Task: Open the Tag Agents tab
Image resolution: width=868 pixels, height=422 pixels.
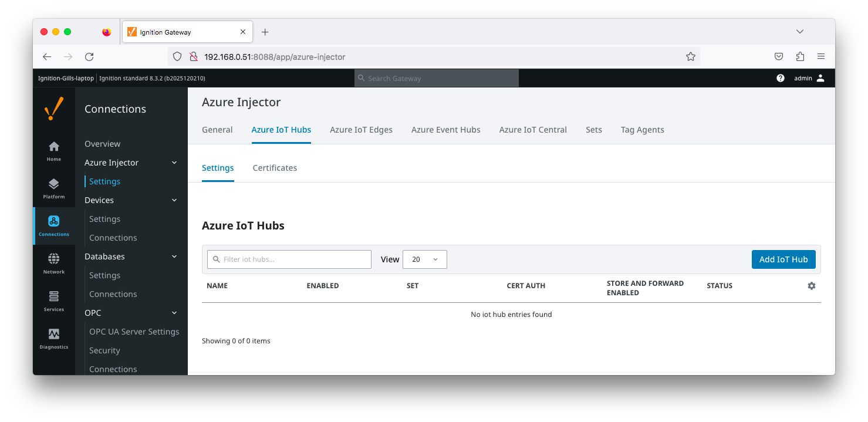Action: [x=642, y=130]
